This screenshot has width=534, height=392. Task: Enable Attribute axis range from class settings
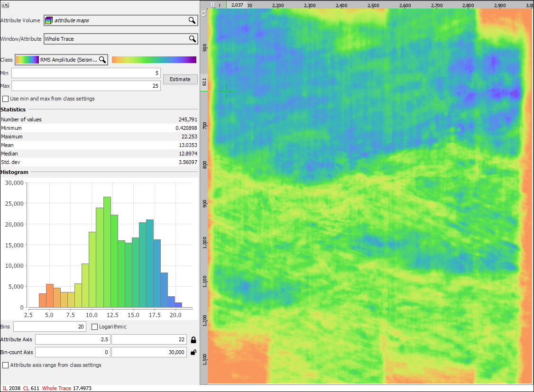[x=5, y=365]
